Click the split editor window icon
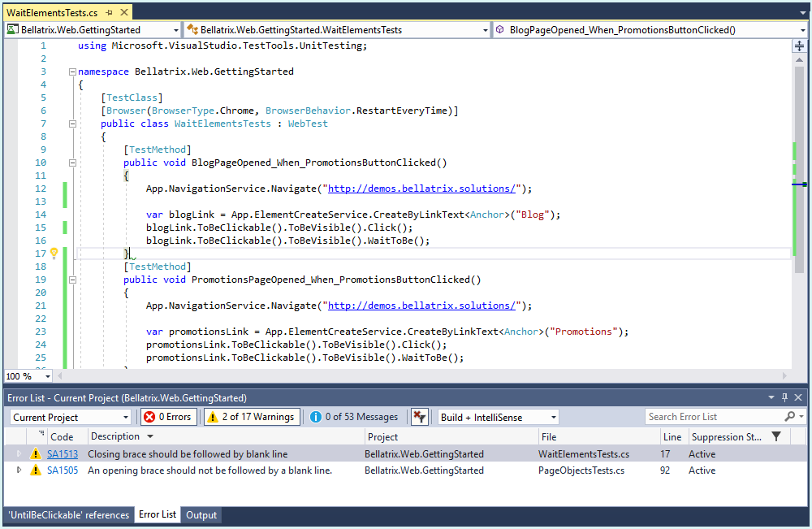Screen dimensions: 812x529 [799, 46]
